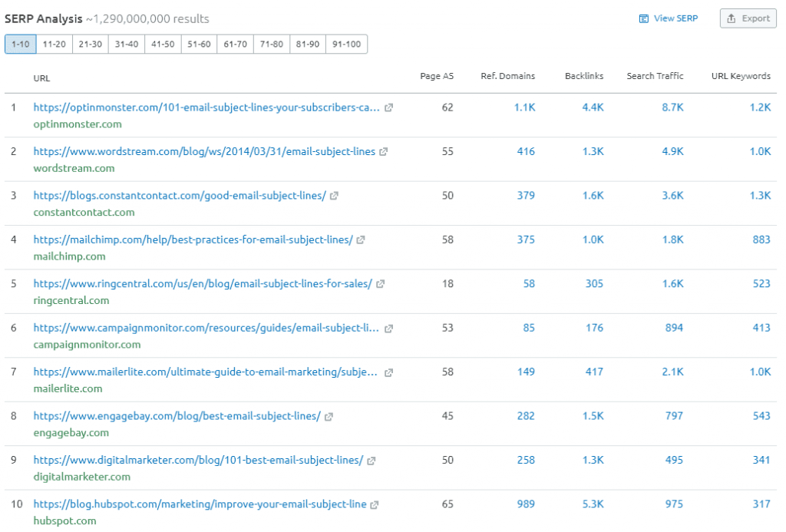
Task: Click the ringcentral.com domain text
Action: [71, 301]
